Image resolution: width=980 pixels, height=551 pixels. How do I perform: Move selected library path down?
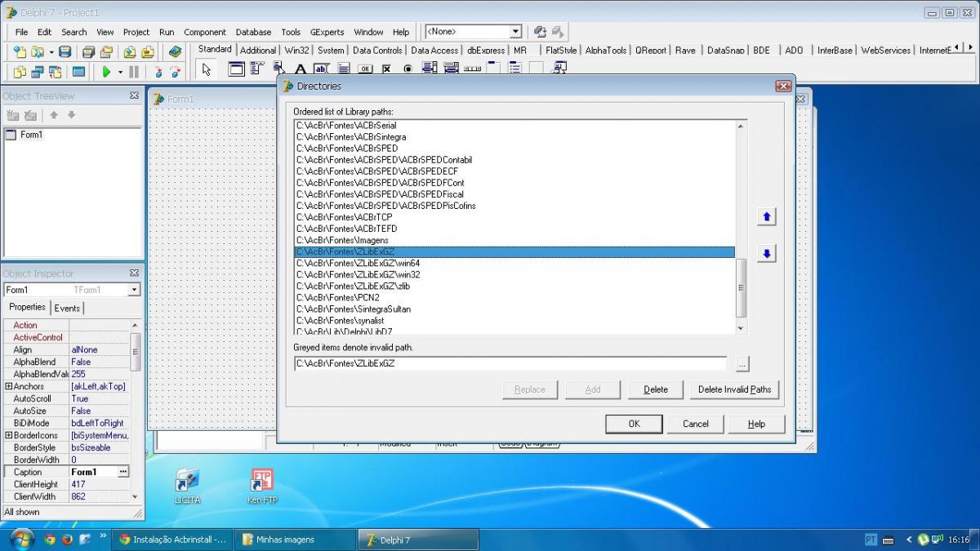coord(766,254)
